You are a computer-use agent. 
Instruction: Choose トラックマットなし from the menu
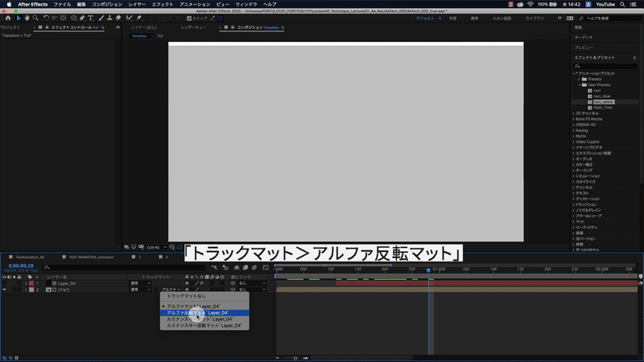[x=204, y=296]
